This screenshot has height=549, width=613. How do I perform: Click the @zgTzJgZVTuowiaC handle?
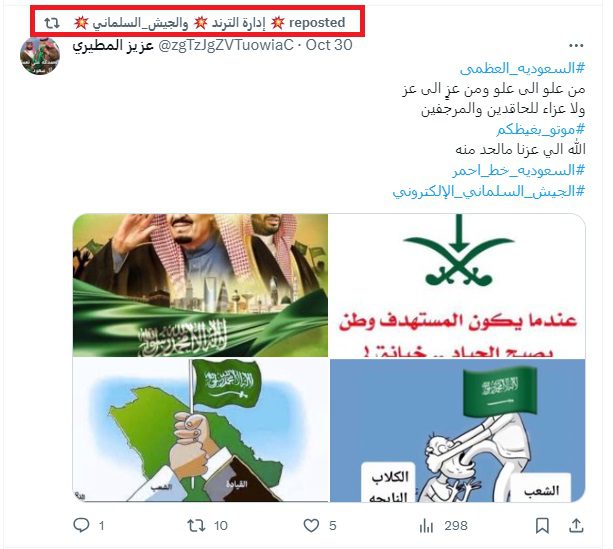[226, 45]
